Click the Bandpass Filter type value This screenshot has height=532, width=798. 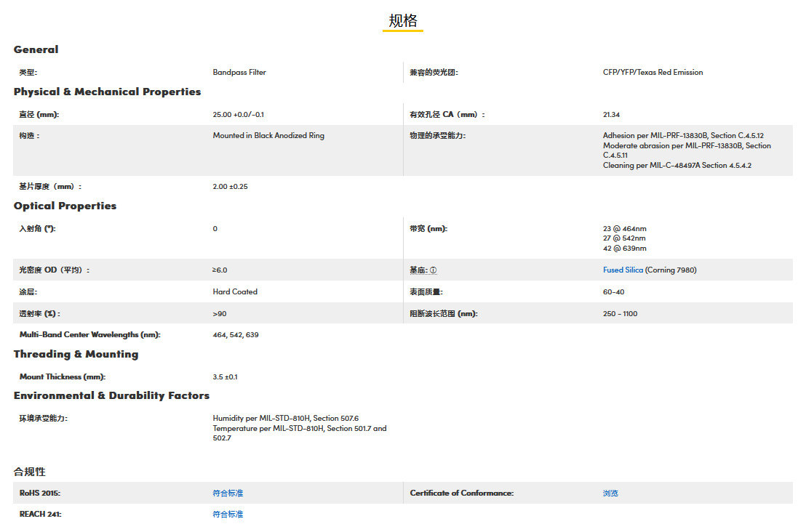(239, 73)
